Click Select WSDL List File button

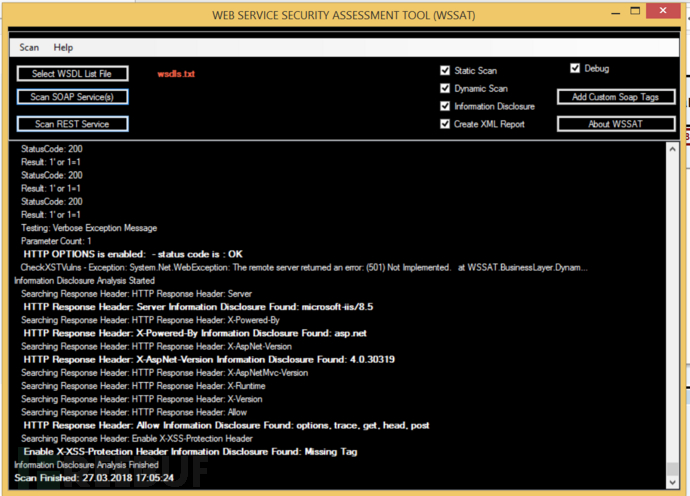73,73
